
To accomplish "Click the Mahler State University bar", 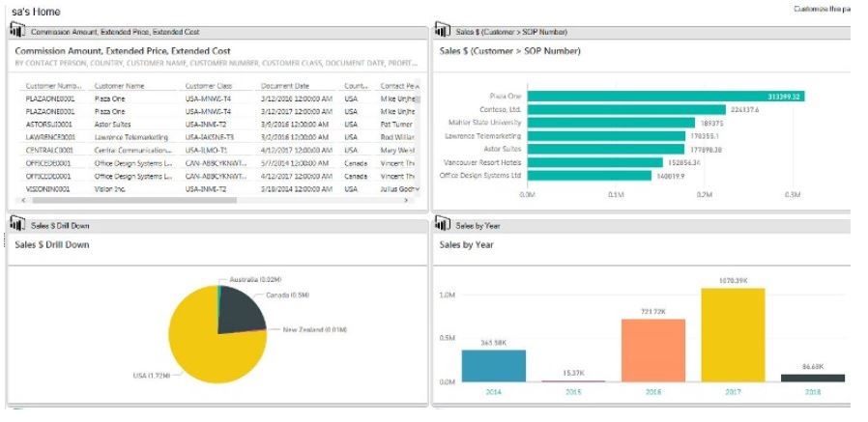I will pos(611,123).
